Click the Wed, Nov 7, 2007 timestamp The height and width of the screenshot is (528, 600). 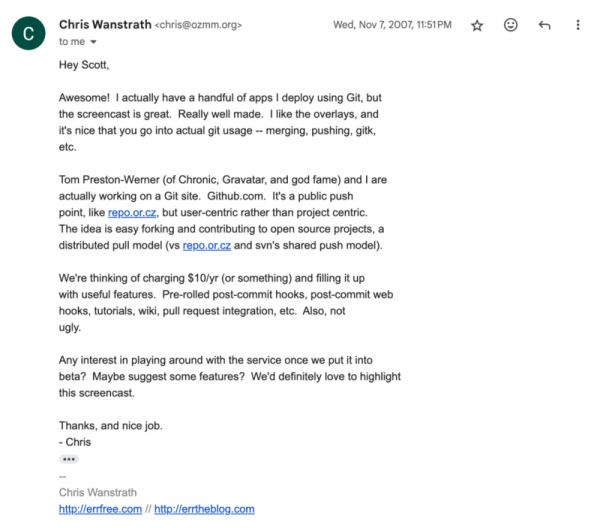tap(393, 25)
